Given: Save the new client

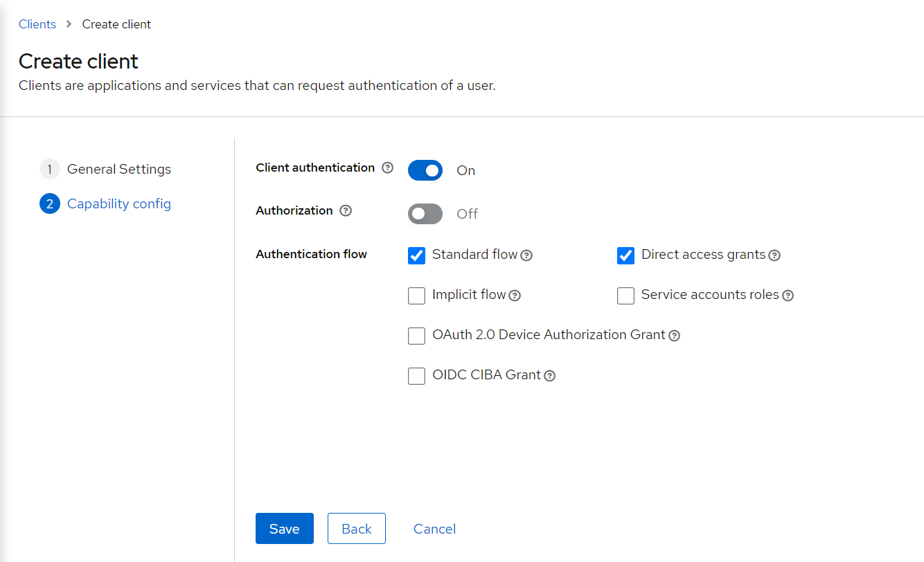Looking at the screenshot, I should (x=284, y=529).
